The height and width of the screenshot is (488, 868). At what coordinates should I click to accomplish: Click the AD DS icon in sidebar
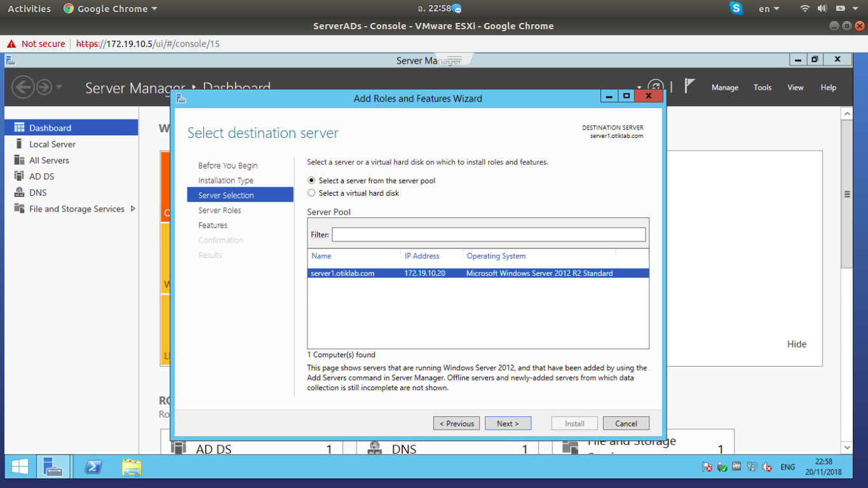click(19, 176)
